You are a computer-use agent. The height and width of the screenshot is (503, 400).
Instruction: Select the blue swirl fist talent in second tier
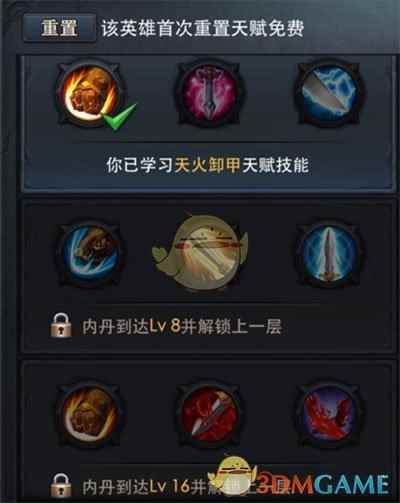[90, 254]
